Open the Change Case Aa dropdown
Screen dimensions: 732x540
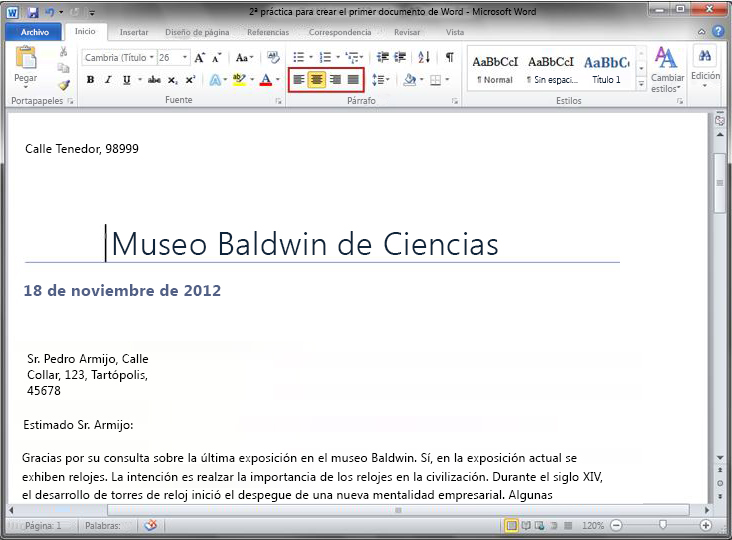[x=244, y=57]
